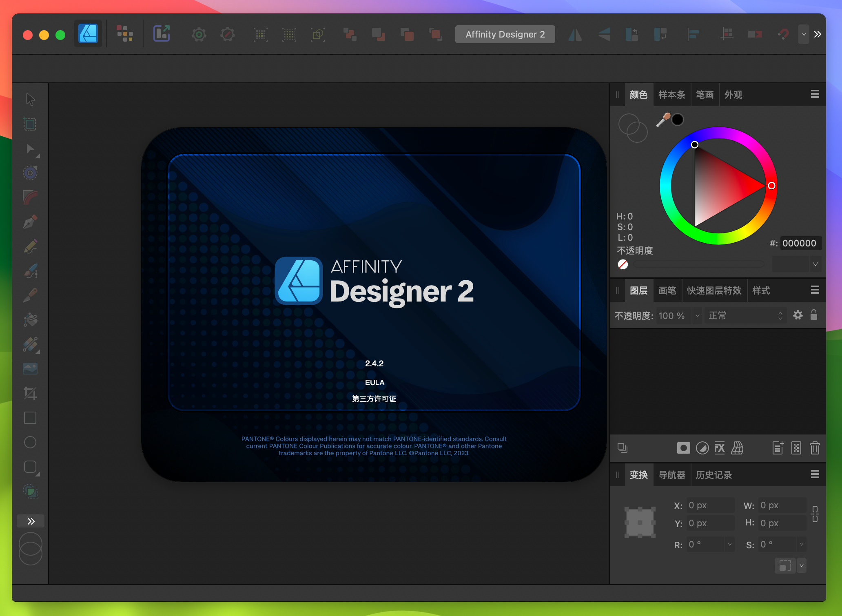Click the Flip Horizontal toolbar icon
Viewport: 842px width, 616px height.
click(575, 35)
